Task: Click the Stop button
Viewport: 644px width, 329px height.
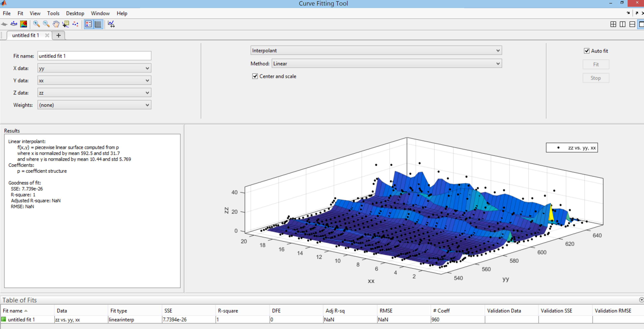Action: pos(596,78)
